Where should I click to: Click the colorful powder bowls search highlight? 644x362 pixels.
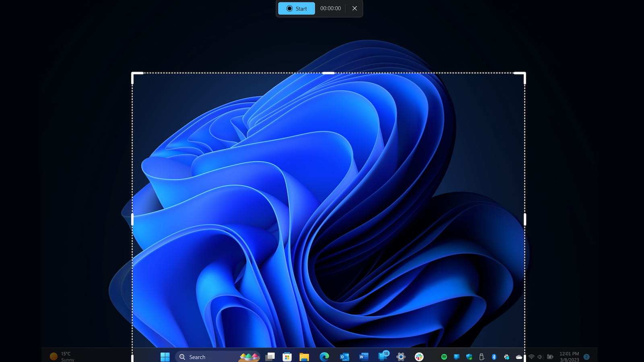[249, 356]
